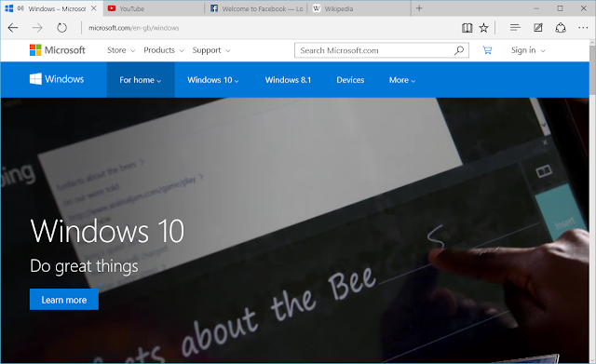Click the shopping cart icon
This screenshot has width=596, height=364.
(x=487, y=50)
